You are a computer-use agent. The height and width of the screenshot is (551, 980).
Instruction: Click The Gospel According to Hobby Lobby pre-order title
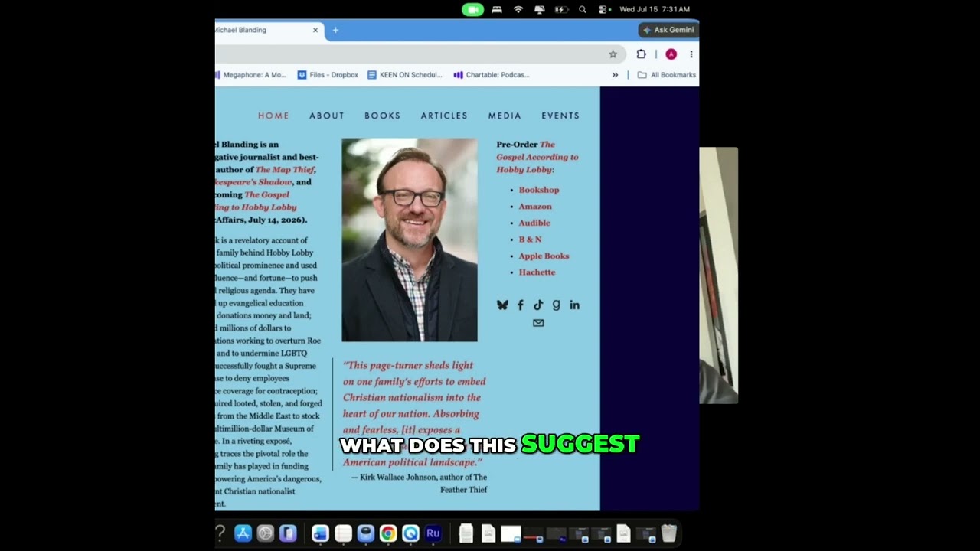[537, 157]
